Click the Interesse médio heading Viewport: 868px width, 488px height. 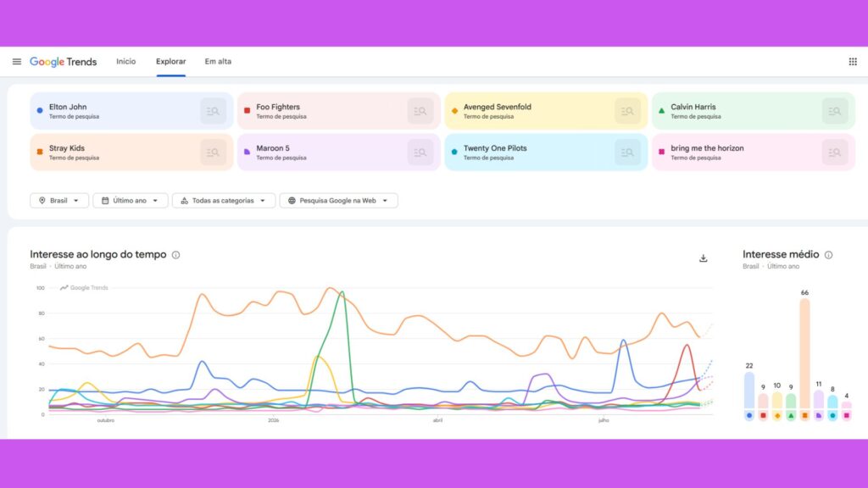pyautogui.click(x=781, y=254)
